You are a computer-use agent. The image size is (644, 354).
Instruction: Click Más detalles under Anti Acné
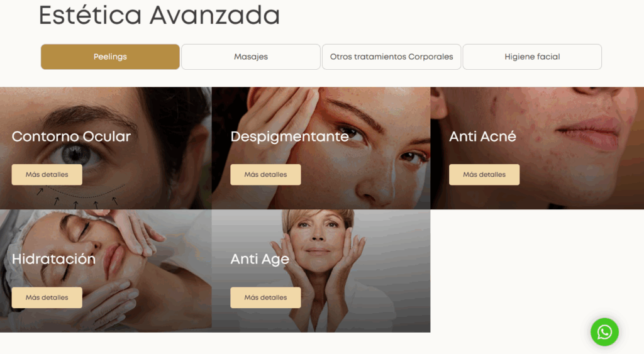[x=484, y=175]
